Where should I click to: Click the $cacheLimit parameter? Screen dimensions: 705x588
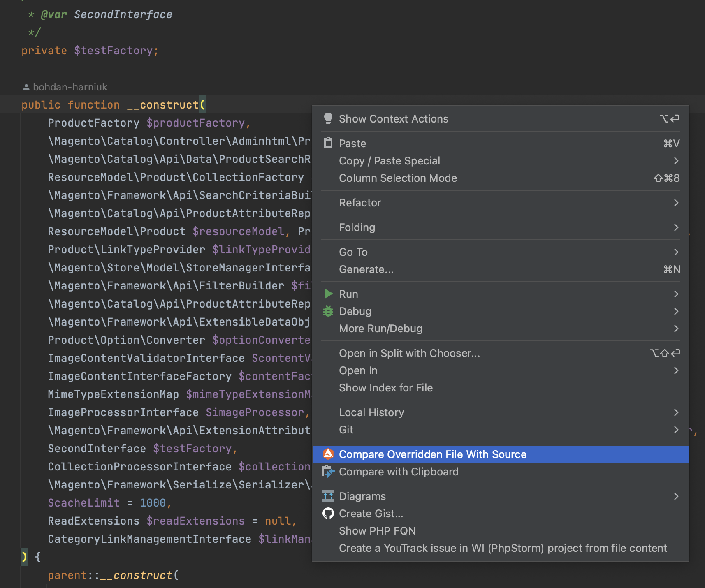coord(84,503)
